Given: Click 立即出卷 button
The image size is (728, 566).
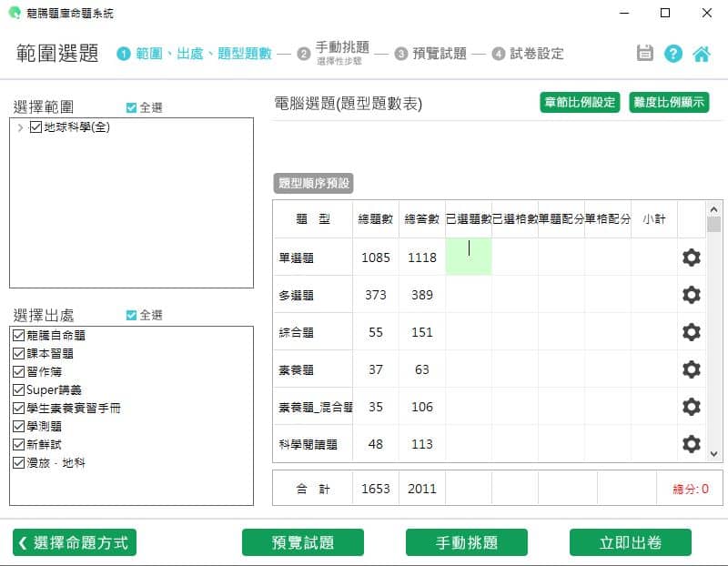Looking at the screenshot, I should coord(631,542).
